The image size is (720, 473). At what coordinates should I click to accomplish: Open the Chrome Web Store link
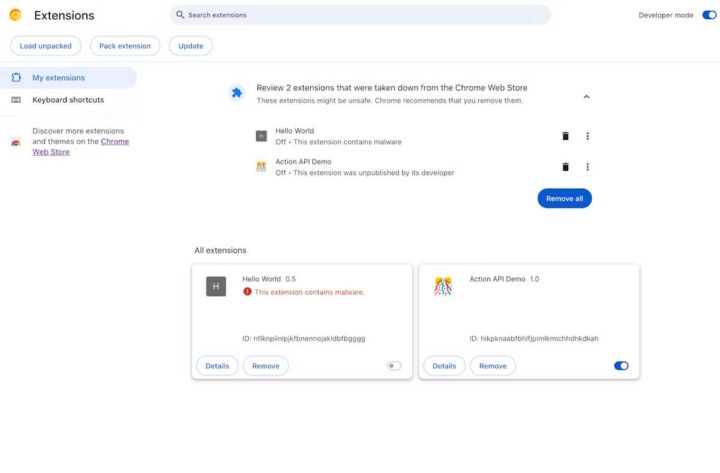(115, 141)
